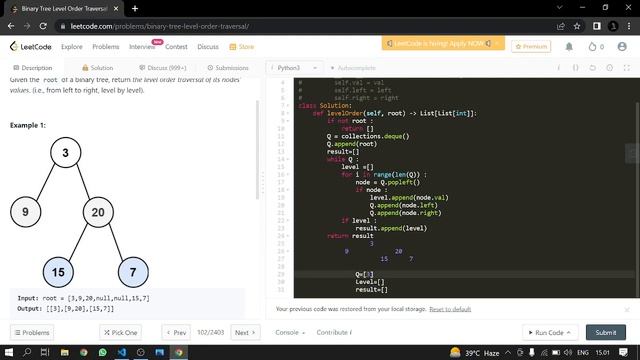Go to the Next problem
Viewport: 640px width, 360px height.
click(245, 333)
